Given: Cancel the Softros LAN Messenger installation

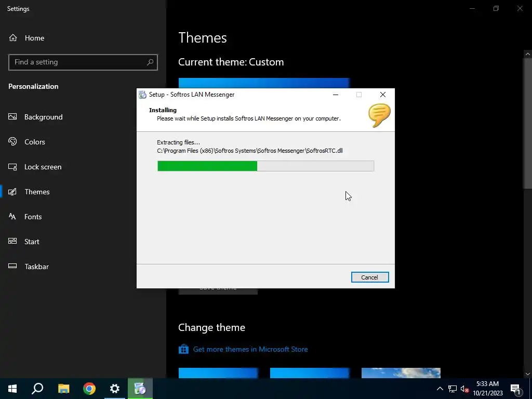Looking at the screenshot, I should click(x=370, y=277).
